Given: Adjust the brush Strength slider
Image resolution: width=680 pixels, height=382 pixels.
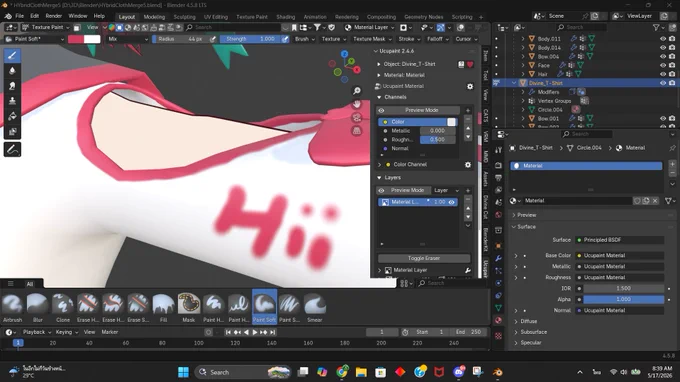Looking at the screenshot, I should pyautogui.click(x=251, y=39).
